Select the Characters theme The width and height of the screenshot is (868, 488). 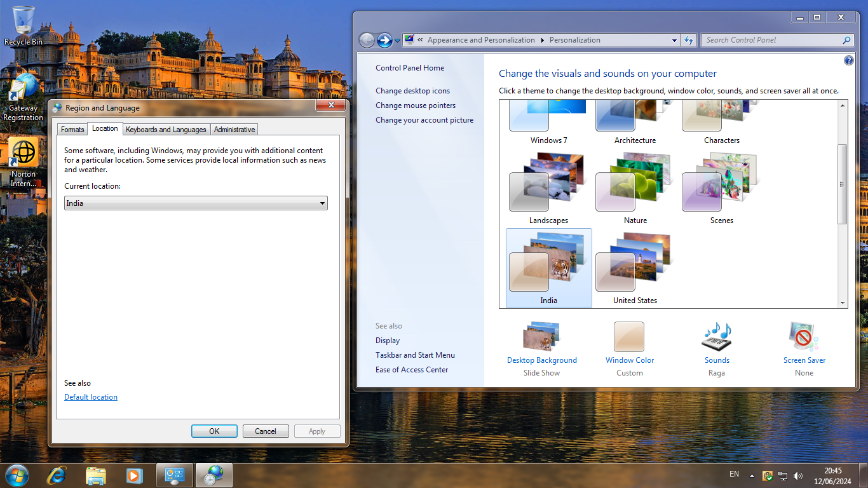point(721,122)
